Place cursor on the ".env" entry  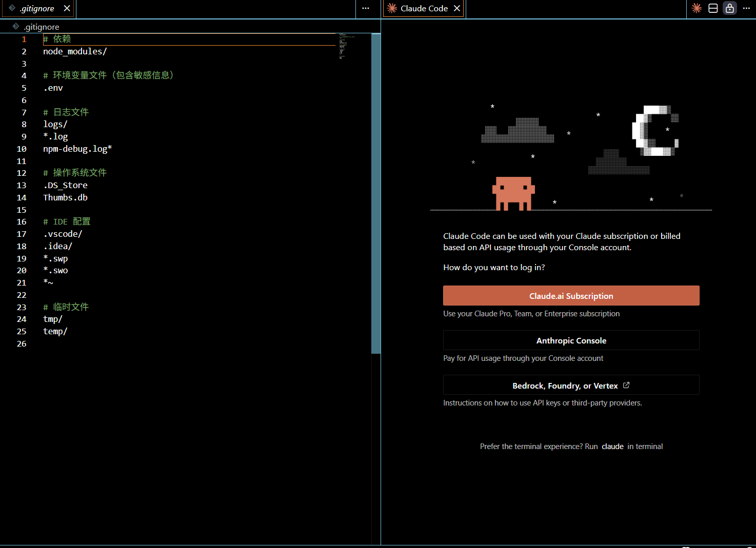(x=53, y=88)
